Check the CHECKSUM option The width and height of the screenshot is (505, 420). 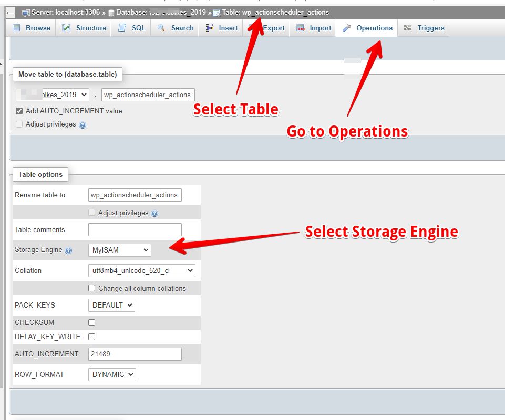91,322
